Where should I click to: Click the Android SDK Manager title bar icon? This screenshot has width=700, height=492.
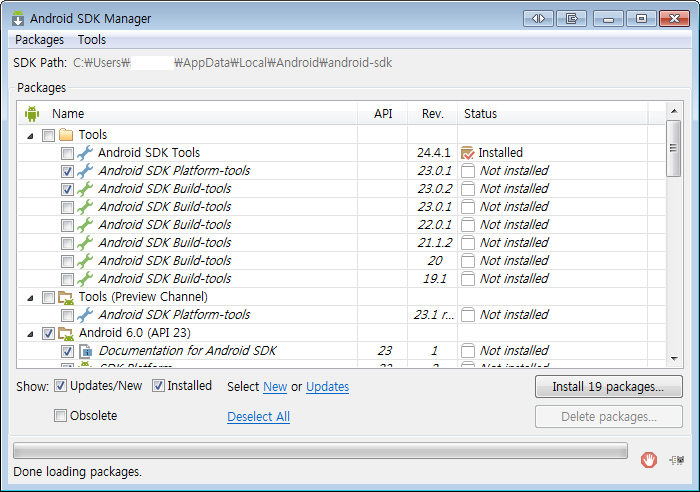tap(18, 18)
